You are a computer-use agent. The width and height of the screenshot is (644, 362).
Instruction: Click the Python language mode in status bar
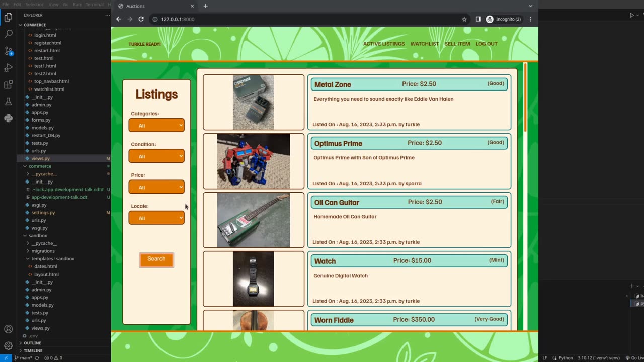pos(566,358)
